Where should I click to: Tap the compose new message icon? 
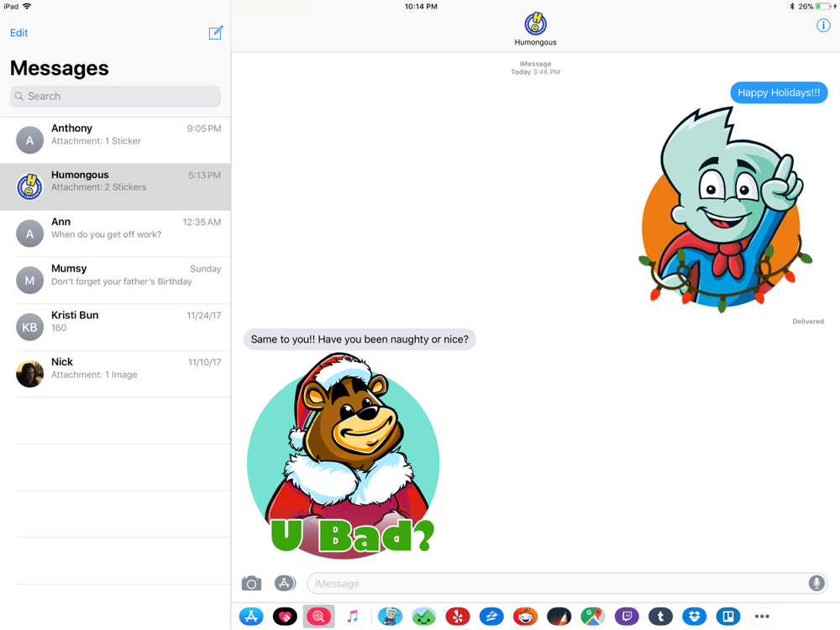click(x=215, y=33)
